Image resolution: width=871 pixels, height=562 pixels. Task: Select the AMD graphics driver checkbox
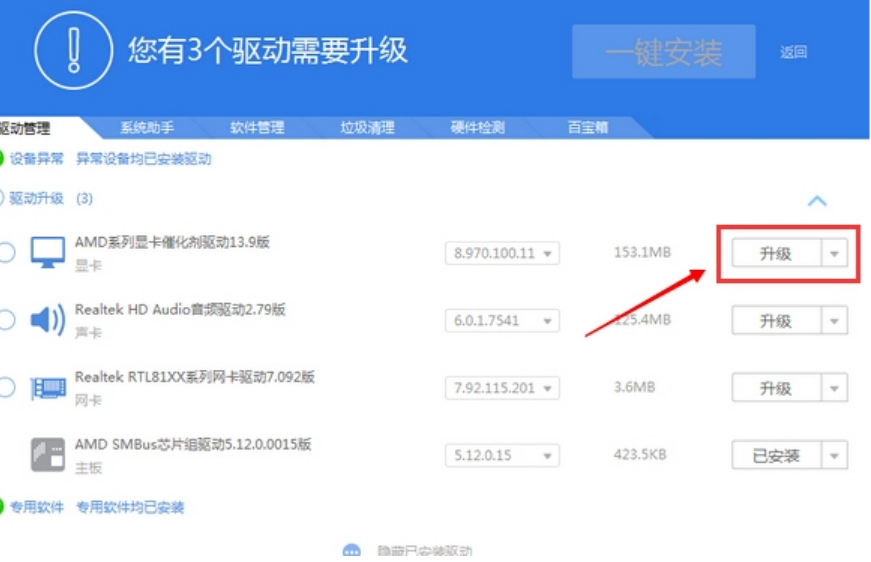(x=6, y=253)
